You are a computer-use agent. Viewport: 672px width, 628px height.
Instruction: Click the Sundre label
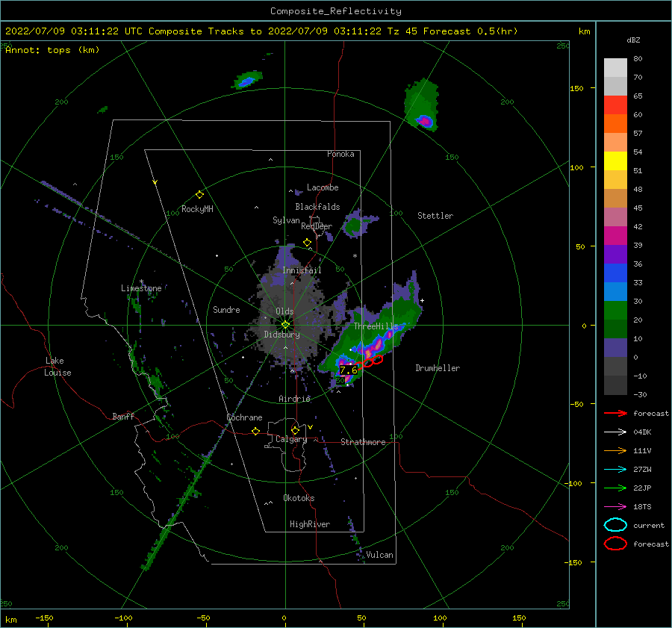click(226, 309)
